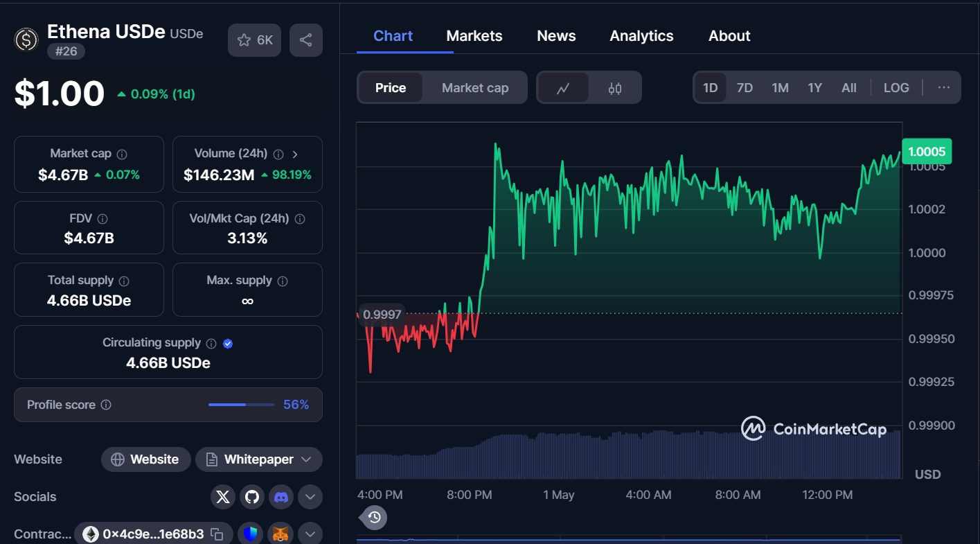Add USDe to watchlist via star button

pos(255,40)
